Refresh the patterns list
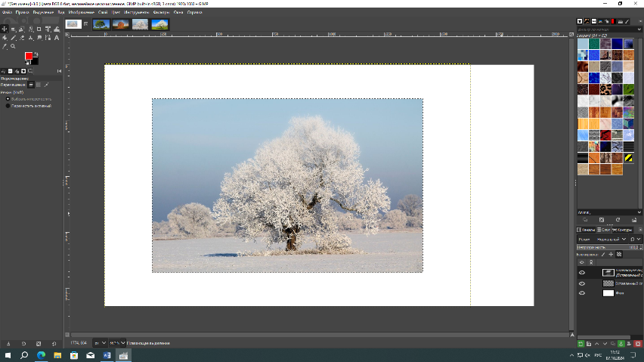This screenshot has width=644, height=362. [x=618, y=220]
